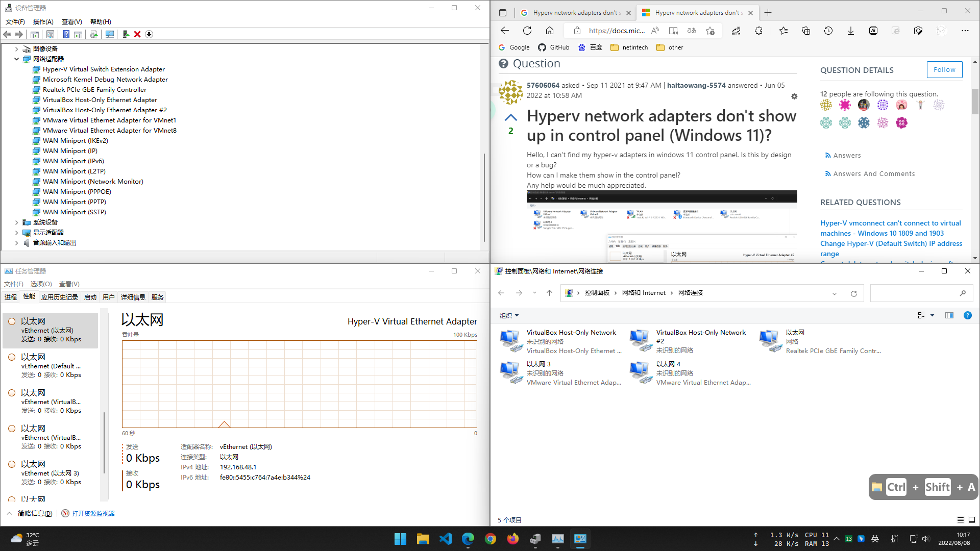Switch to the 服务 tab in Task Manager
The image size is (980, 551).
tap(157, 297)
